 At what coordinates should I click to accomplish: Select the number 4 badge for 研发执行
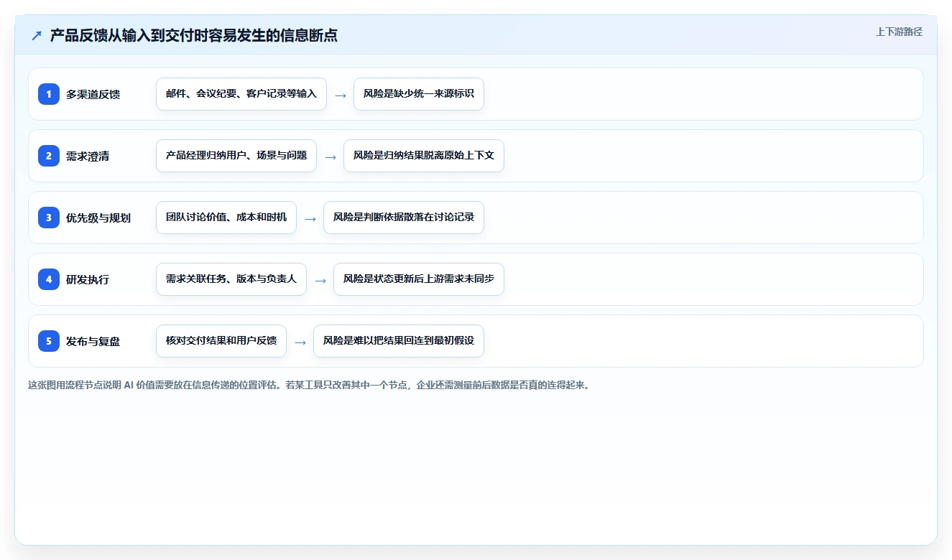(x=49, y=279)
